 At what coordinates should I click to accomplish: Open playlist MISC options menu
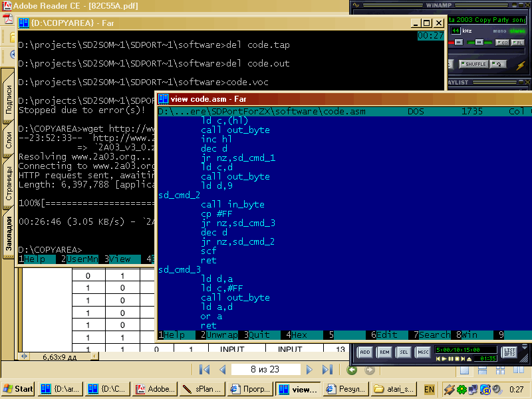pyautogui.click(x=423, y=351)
